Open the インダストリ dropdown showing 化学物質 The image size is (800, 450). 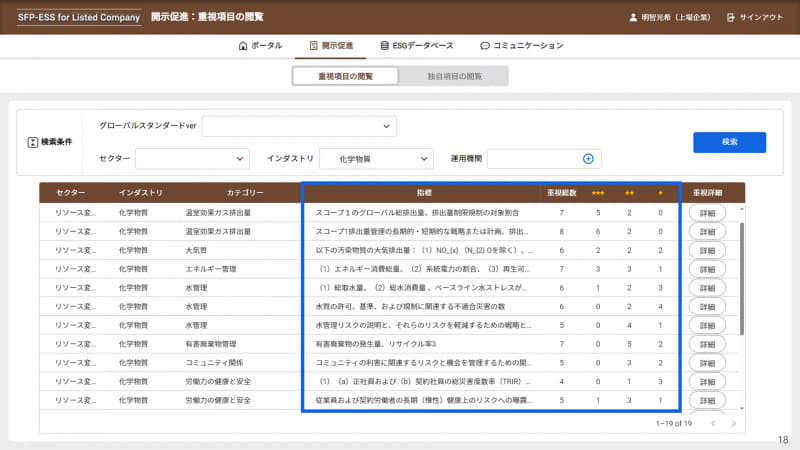coord(377,159)
